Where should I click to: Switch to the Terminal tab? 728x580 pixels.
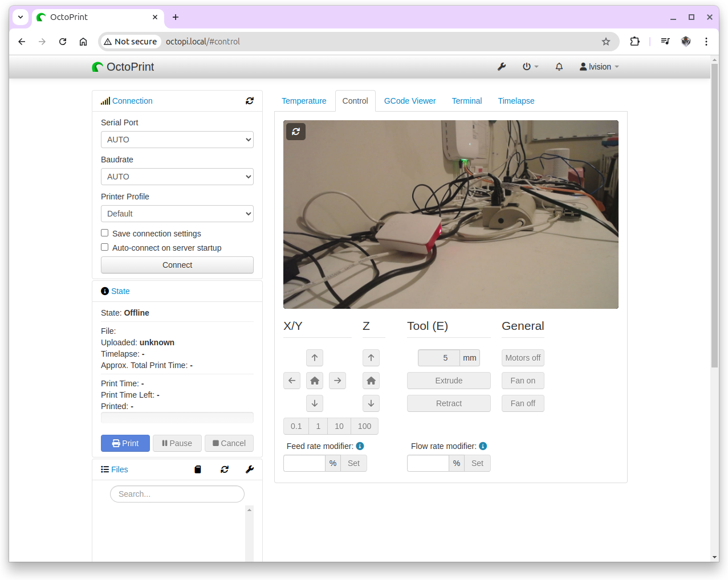(467, 101)
